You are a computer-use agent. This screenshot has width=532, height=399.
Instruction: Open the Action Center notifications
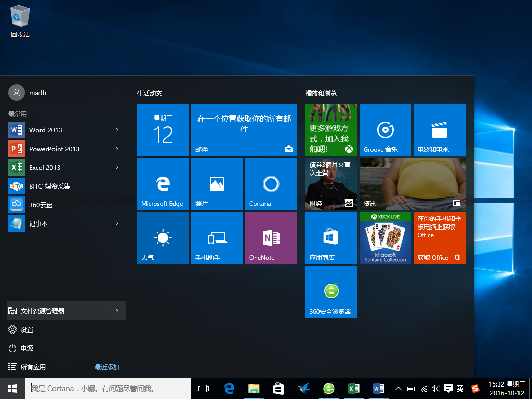coord(448,389)
